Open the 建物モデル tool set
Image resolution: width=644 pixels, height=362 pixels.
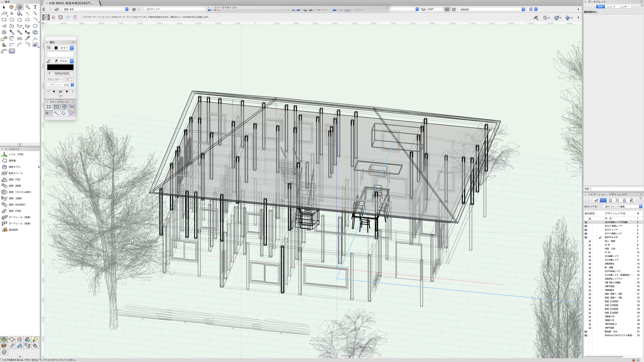point(14,167)
